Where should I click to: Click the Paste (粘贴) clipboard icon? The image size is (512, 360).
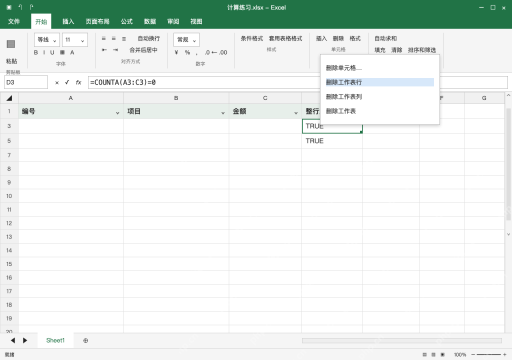click(x=11, y=44)
